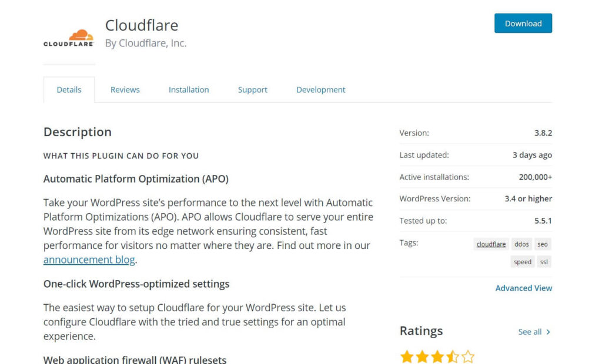602x364 pixels.
Task: Select the Details tab
Action: click(69, 89)
